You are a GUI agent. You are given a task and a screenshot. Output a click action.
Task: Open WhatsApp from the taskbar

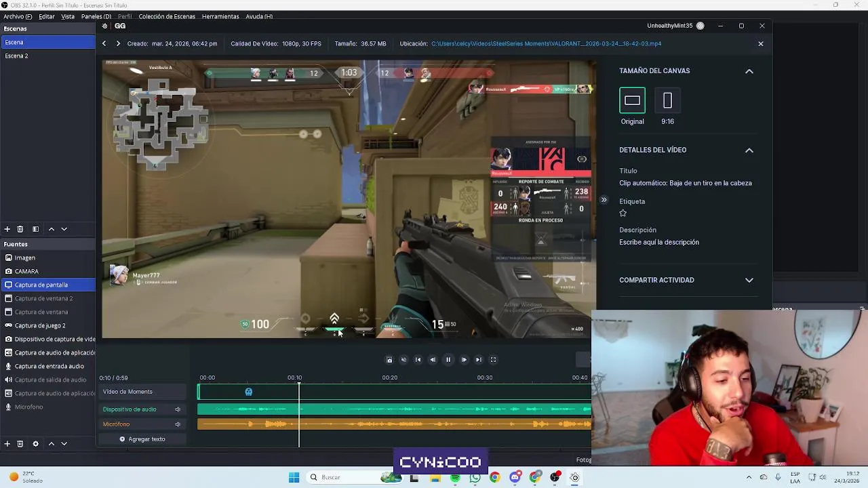[475, 477]
